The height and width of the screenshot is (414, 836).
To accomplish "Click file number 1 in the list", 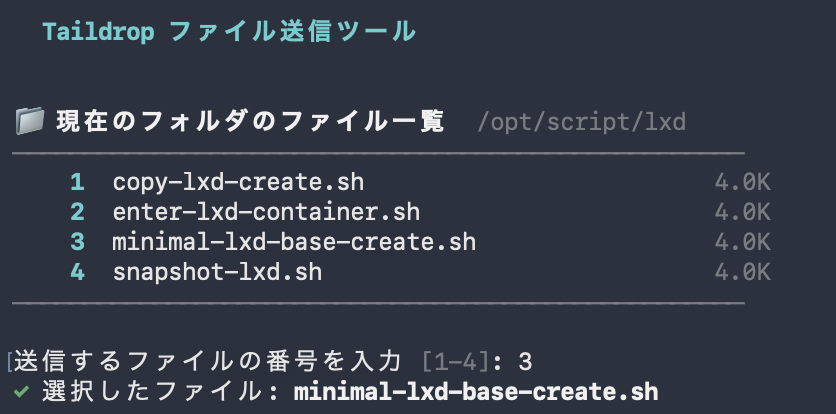I will [77, 182].
